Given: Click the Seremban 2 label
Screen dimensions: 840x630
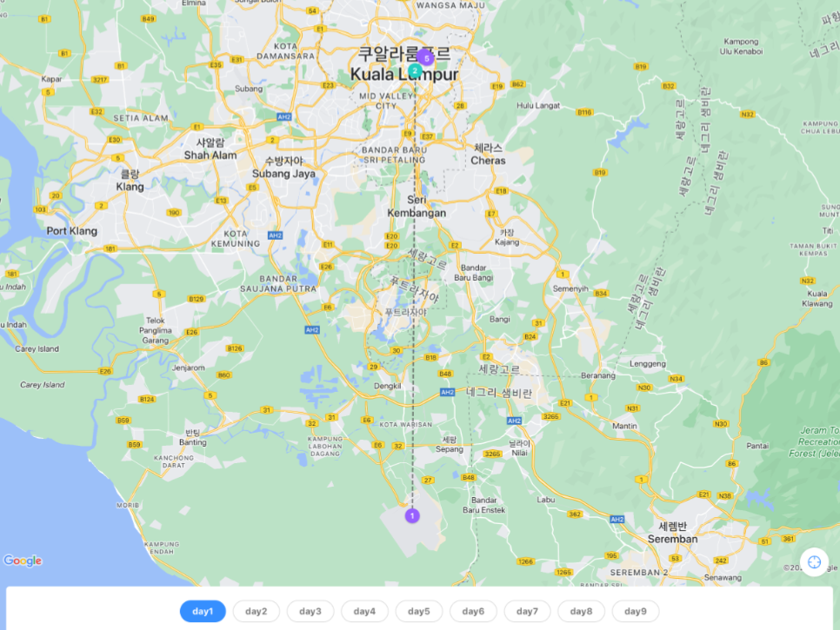Looking at the screenshot, I should point(638,572).
